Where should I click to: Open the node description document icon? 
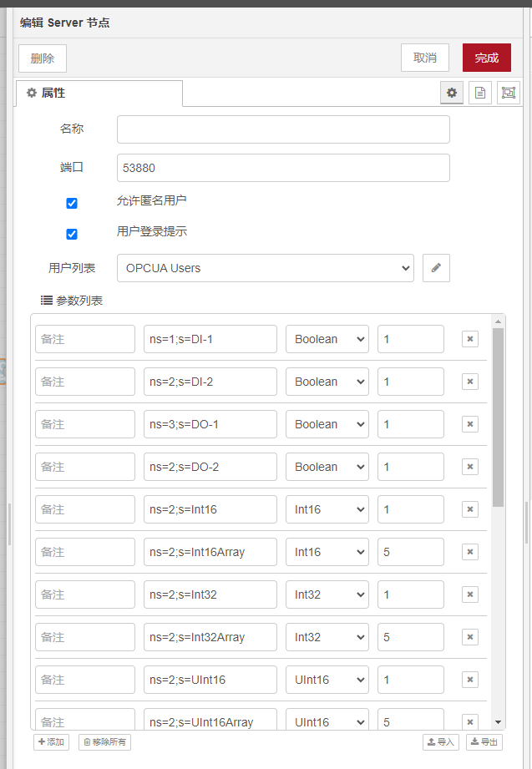480,93
